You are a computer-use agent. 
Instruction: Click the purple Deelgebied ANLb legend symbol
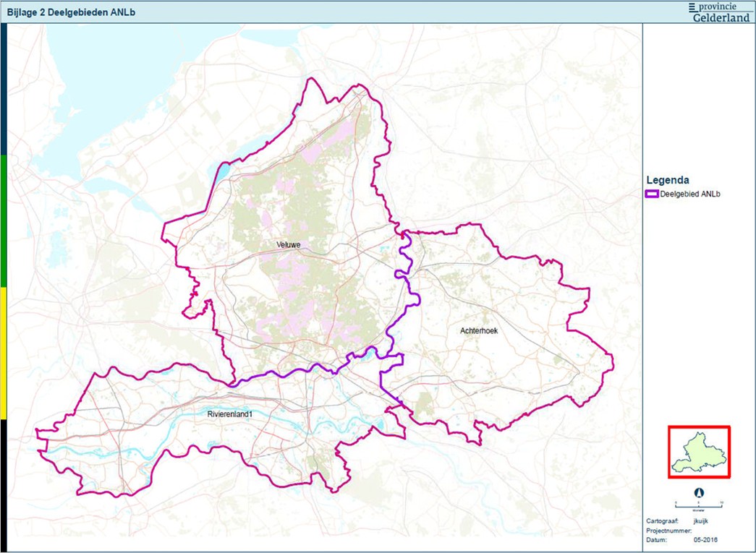click(651, 194)
